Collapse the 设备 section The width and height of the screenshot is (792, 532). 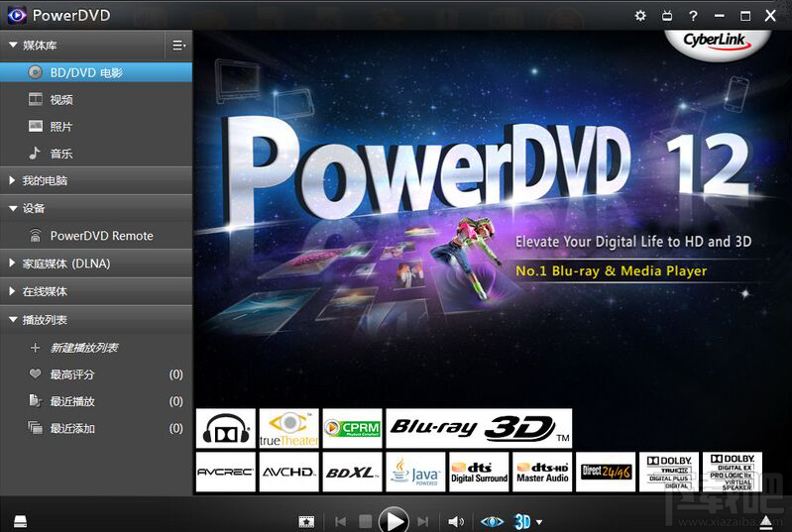(96, 208)
